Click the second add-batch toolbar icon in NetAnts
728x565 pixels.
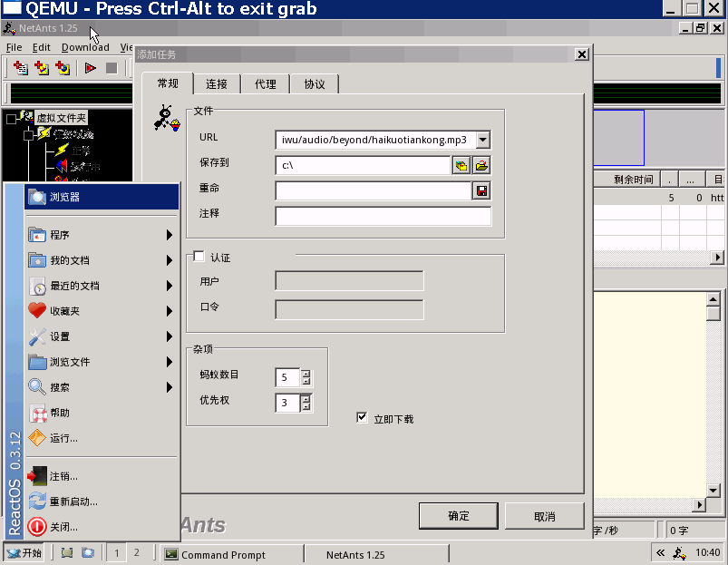click(x=42, y=68)
